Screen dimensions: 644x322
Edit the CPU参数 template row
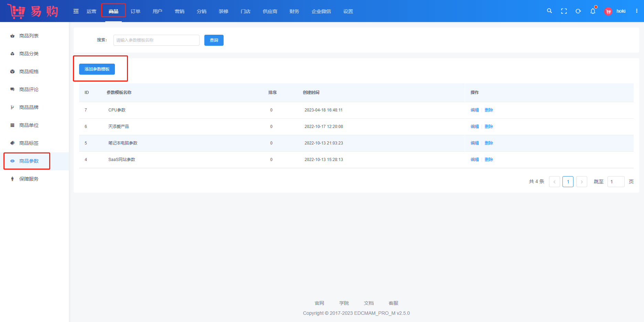(474, 110)
